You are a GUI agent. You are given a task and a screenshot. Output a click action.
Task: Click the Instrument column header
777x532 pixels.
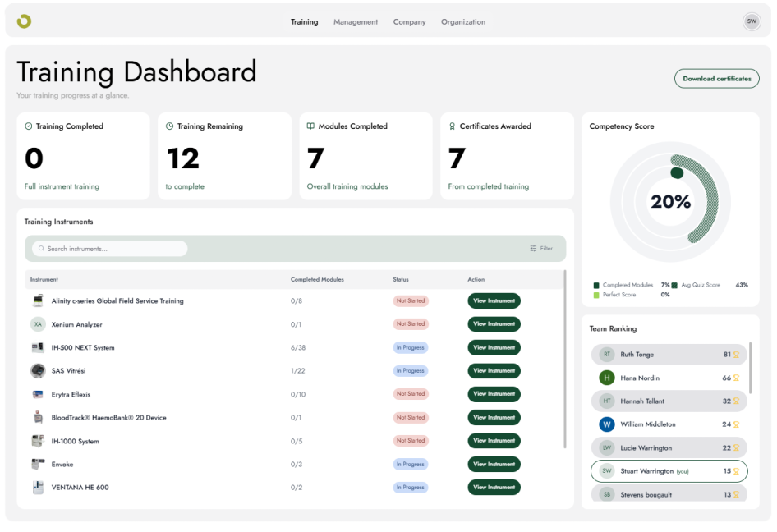(x=44, y=279)
